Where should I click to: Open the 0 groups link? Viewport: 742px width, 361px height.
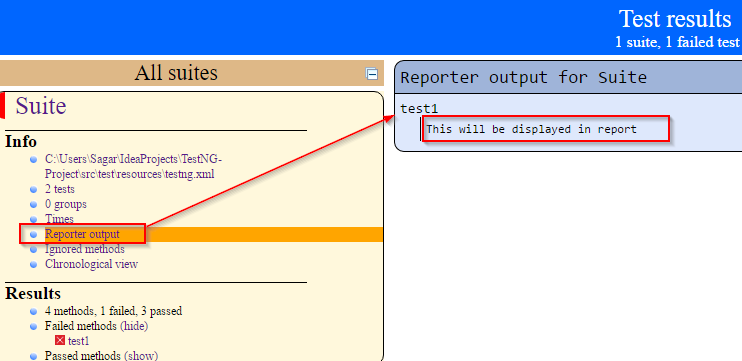(66, 204)
